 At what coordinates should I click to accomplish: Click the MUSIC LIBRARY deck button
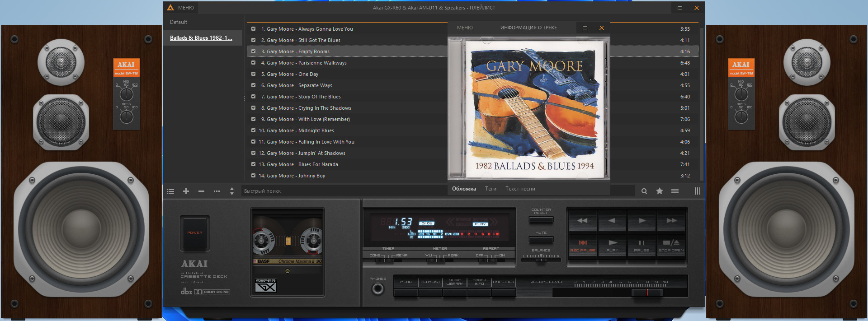coord(455,293)
